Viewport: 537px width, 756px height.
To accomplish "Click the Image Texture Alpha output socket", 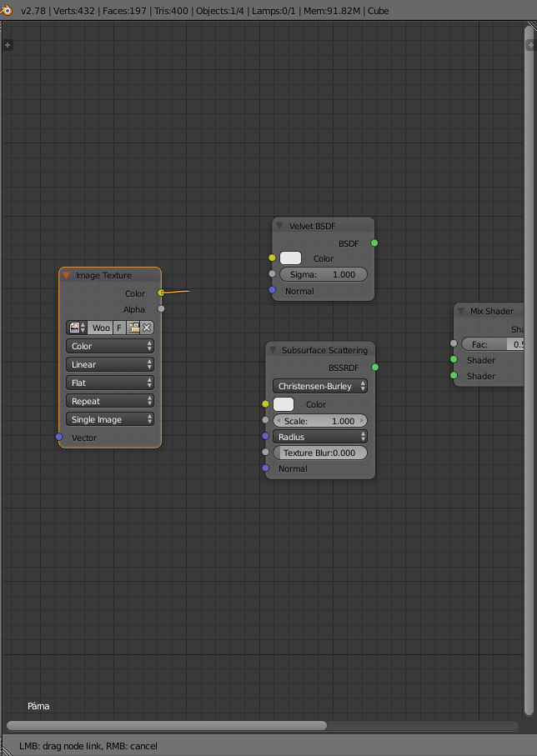I will (161, 309).
